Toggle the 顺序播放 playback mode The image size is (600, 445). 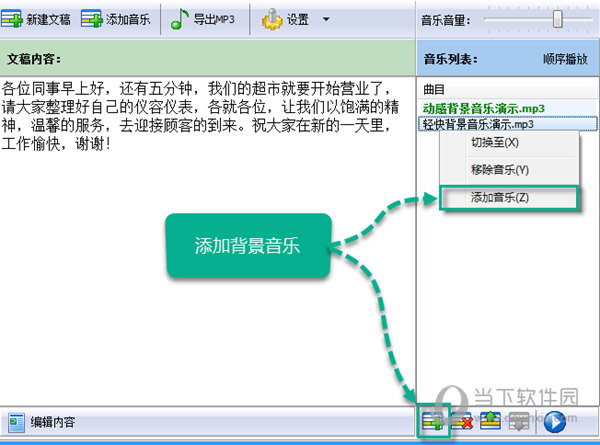tap(565, 59)
